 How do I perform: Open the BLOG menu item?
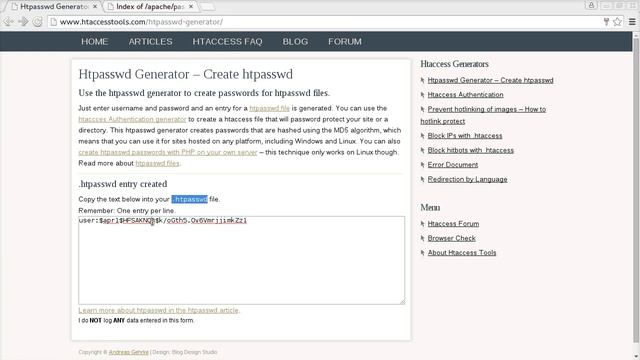point(295,41)
